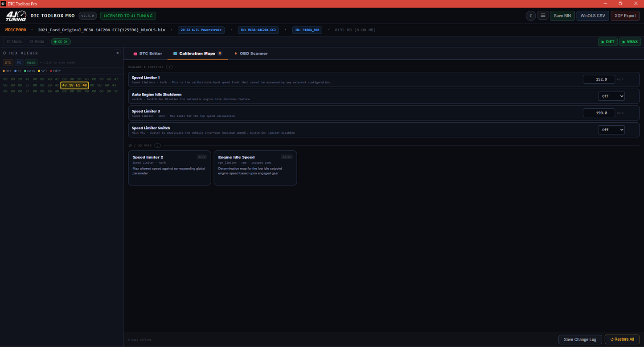Click Save Change Log

(580, 339)
